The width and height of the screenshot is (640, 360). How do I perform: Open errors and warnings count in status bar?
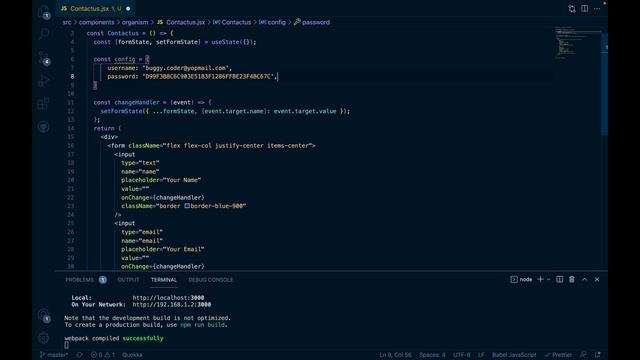[103, 355]
